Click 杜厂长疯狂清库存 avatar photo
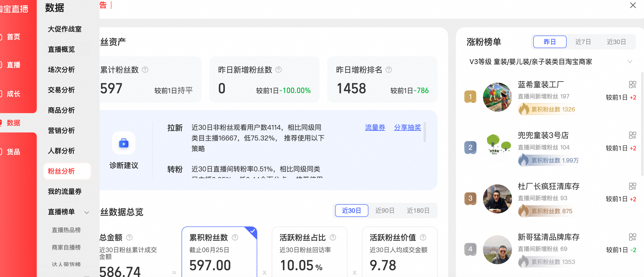The height and width of the screenshot is (277, 644). tap(497, 199)
